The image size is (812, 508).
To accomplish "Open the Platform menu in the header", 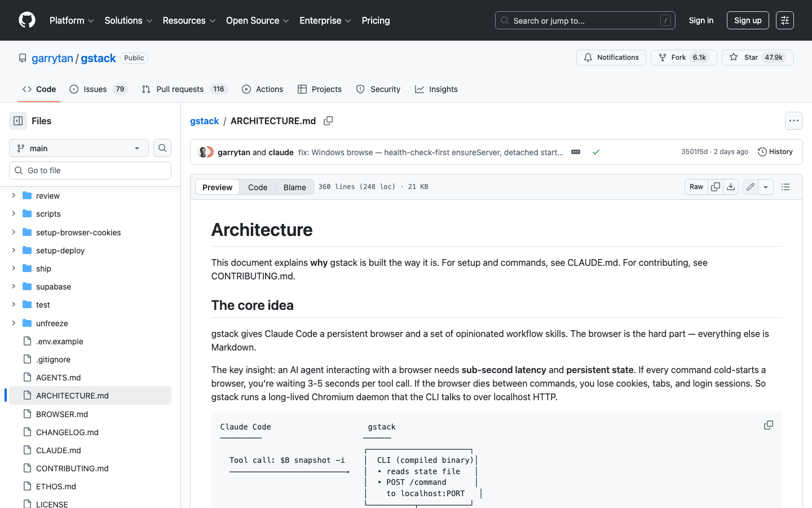I will tap(72, 20).
